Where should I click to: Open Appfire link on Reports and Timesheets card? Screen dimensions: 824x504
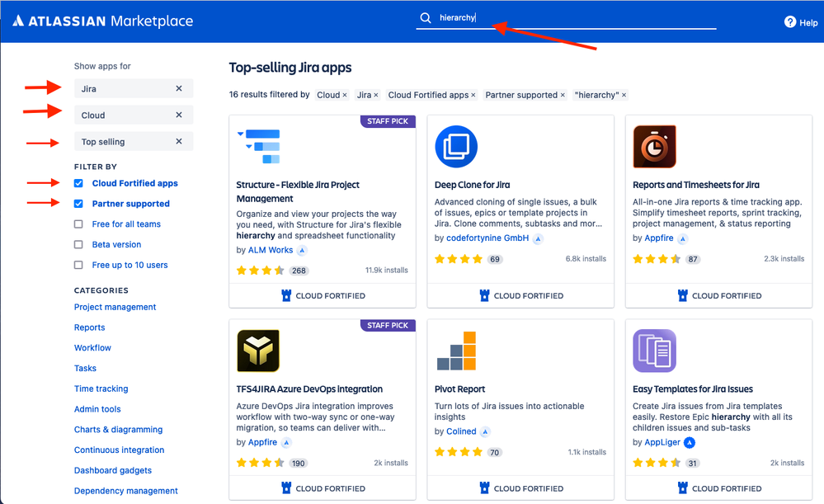tap(658, 238)
